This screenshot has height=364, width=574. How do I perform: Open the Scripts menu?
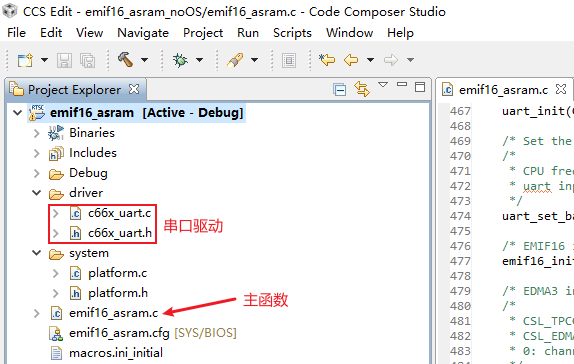292,33
